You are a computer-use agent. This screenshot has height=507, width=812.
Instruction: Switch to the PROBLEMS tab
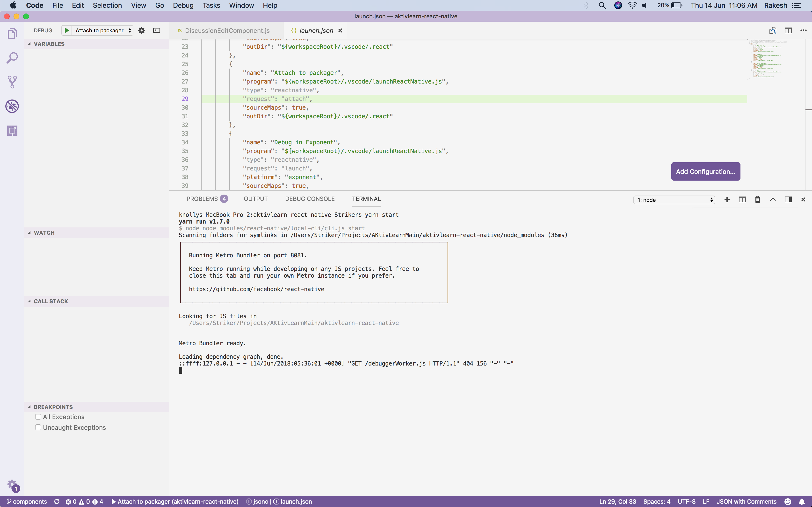[x=202, y=198]
